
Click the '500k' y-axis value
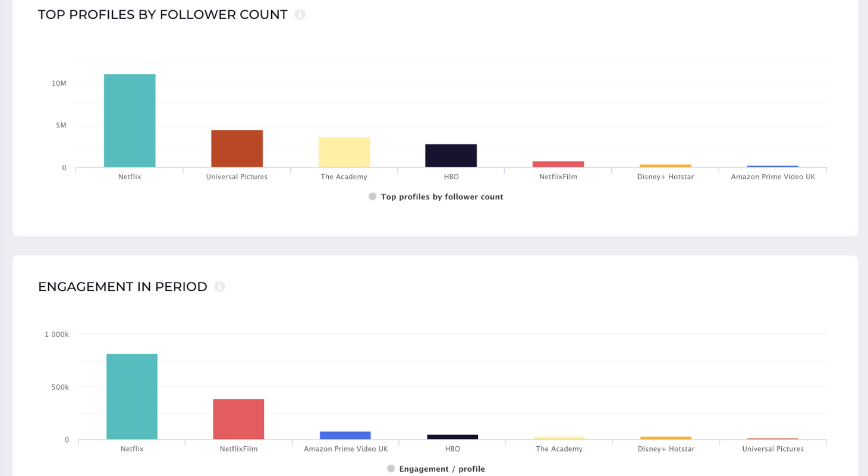(61, 387)
